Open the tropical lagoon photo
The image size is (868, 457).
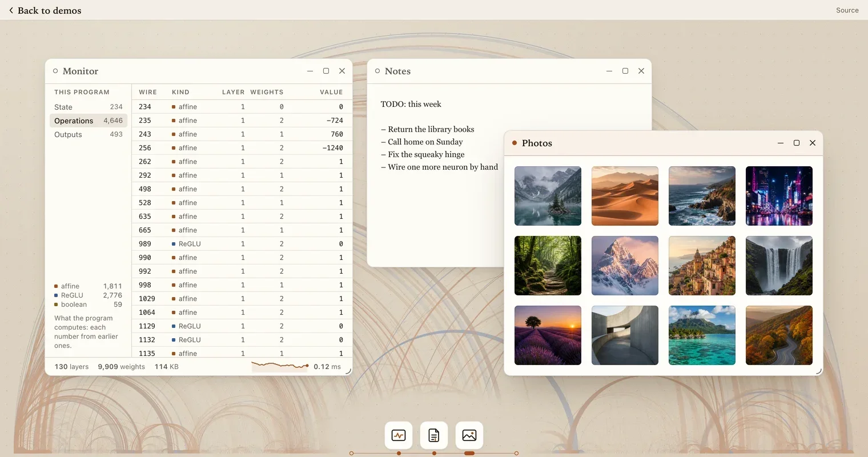702,335
